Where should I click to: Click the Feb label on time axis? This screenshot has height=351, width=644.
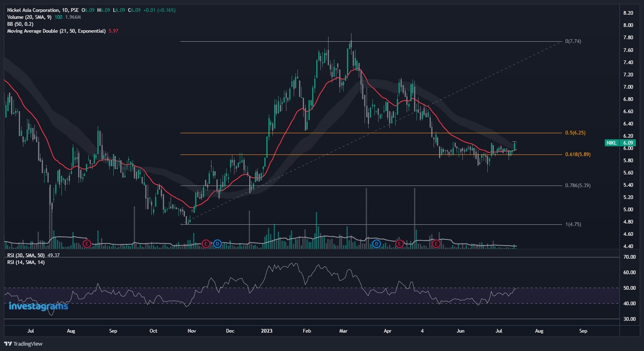pyautogui.click(x=307, y=331)
